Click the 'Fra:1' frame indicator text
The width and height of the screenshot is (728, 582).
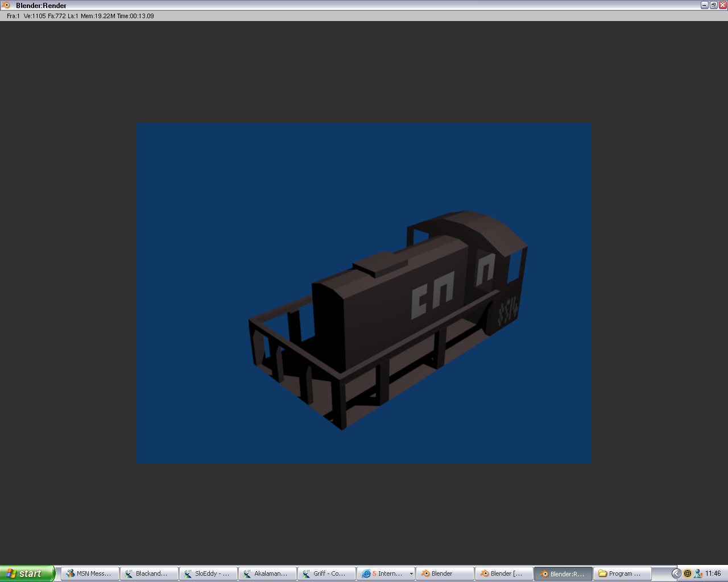pos(13,16)
